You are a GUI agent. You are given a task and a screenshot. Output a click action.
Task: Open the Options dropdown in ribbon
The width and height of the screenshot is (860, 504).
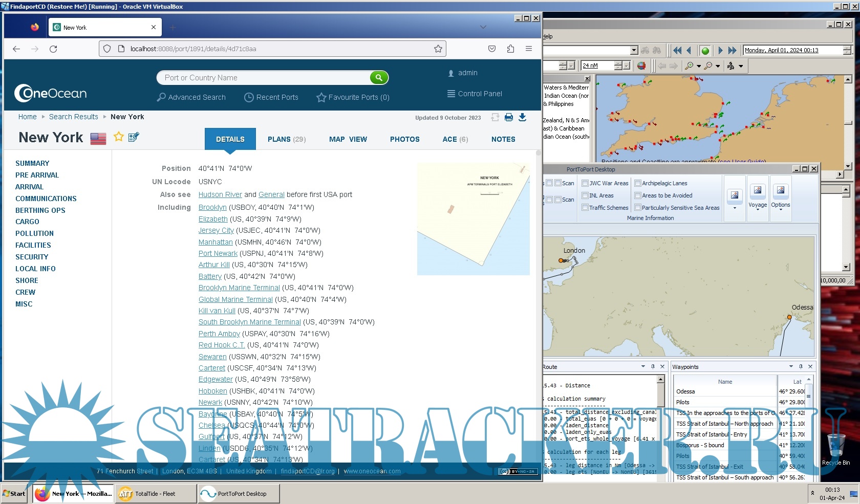[x=781, y=209]
